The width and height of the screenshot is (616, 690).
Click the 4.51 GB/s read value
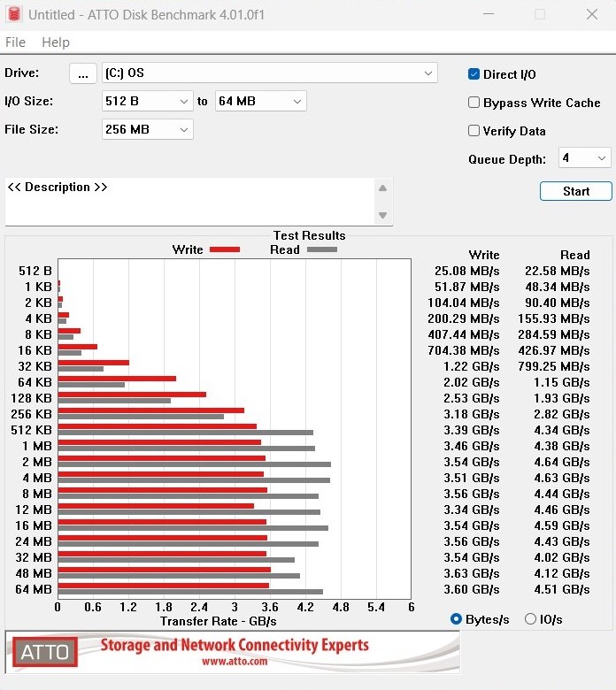(x=562, y=589)
